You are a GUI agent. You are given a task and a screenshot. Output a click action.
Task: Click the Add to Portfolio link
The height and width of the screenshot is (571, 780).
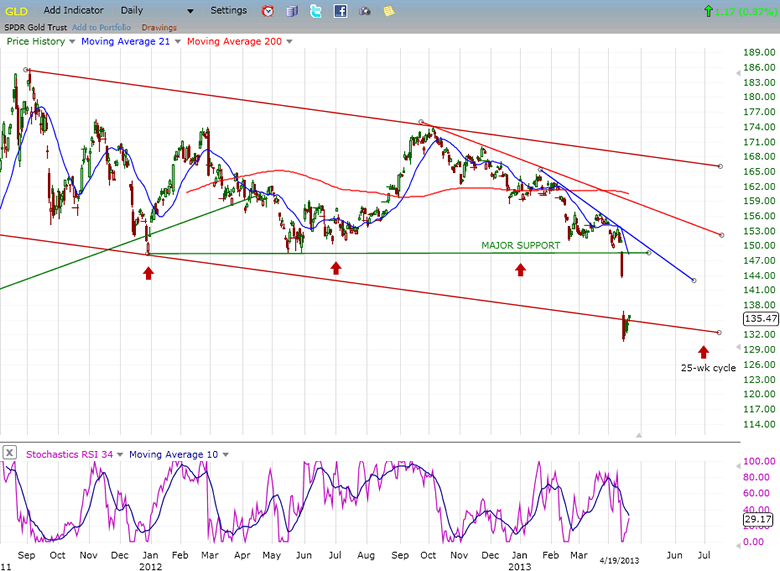click(103, 27)
